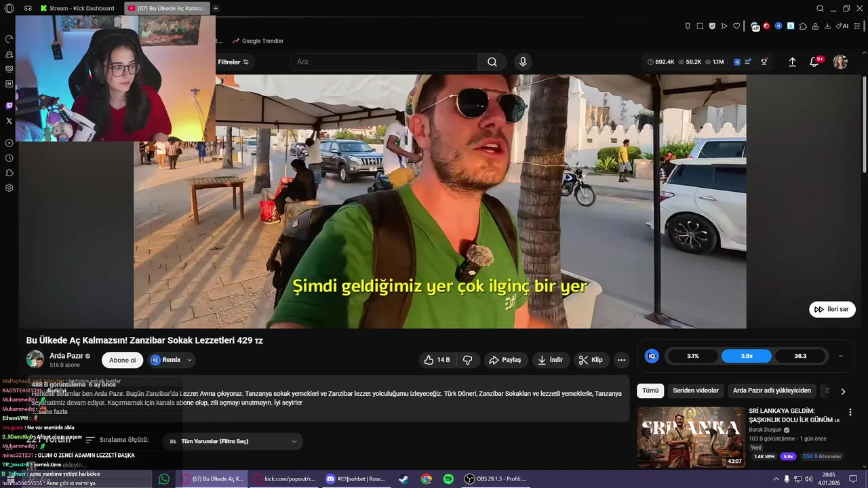This screenshot has height=488, width=868.
Task: Open X (Twitter) panel in sidebar
Action: [x=9, y=121]
